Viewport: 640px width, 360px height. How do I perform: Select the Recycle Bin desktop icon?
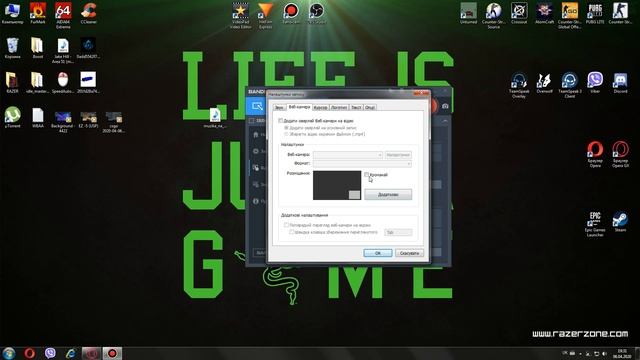(x=13, y=48)
